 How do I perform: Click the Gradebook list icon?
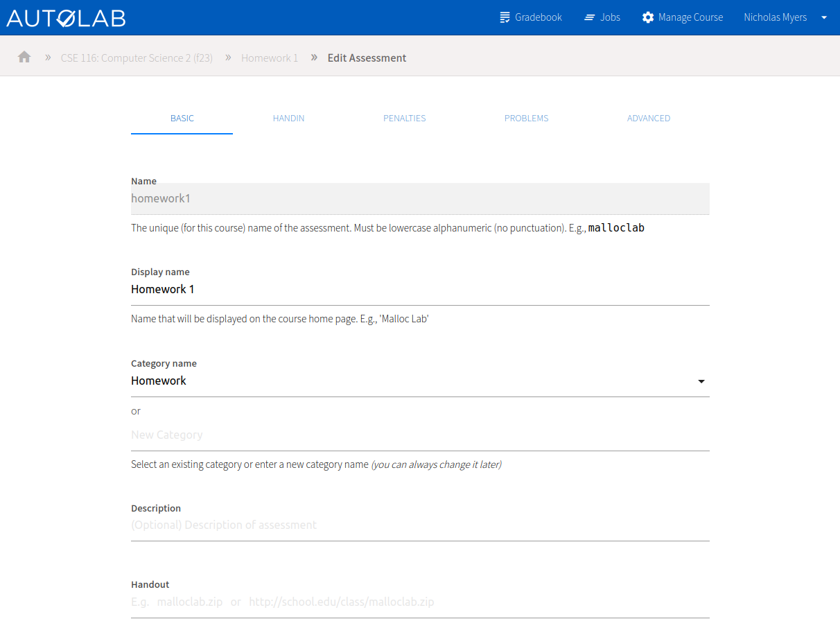pyautogui.click(x=505, y=17)
